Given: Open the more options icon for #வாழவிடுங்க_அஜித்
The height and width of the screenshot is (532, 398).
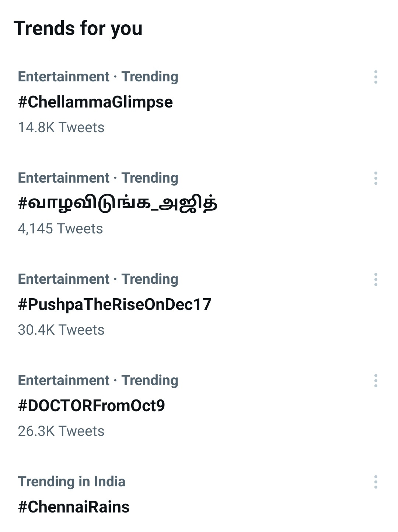Looking at the screenshot, I should (x=376, y=179).
